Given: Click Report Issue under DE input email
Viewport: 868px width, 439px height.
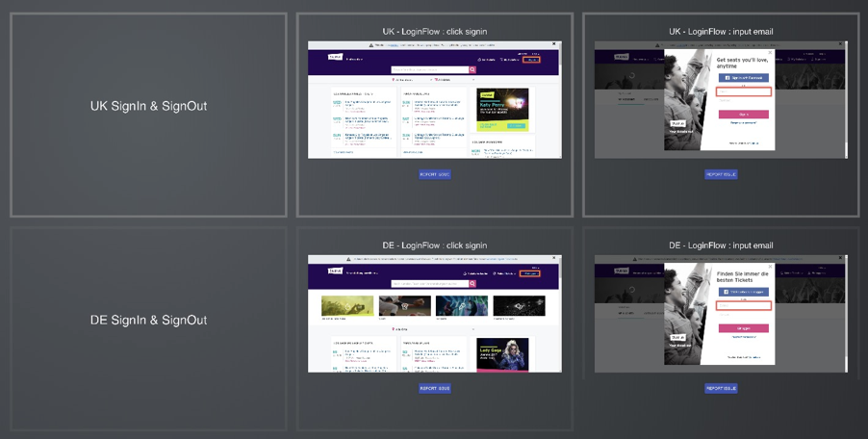Looking at the screenshot, I should [x=721, y=388].
